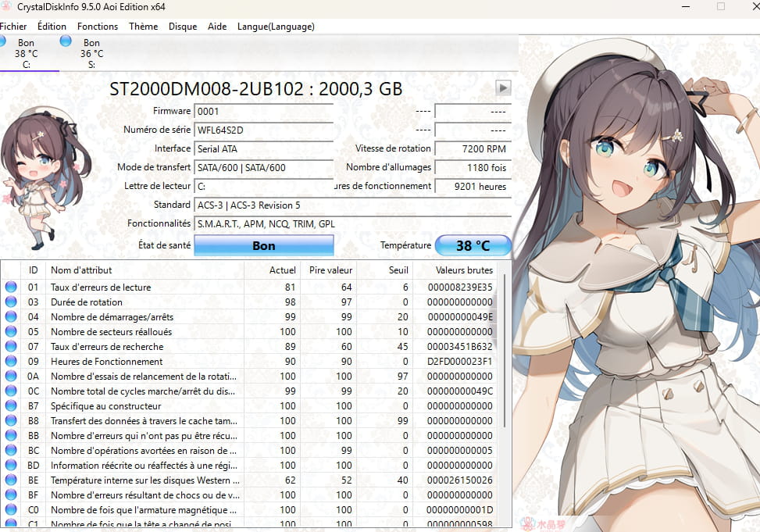Viewport: 760px width, 532px height.
Task: Select the Nombre de secteurs réalloués row
Action: 249,332
